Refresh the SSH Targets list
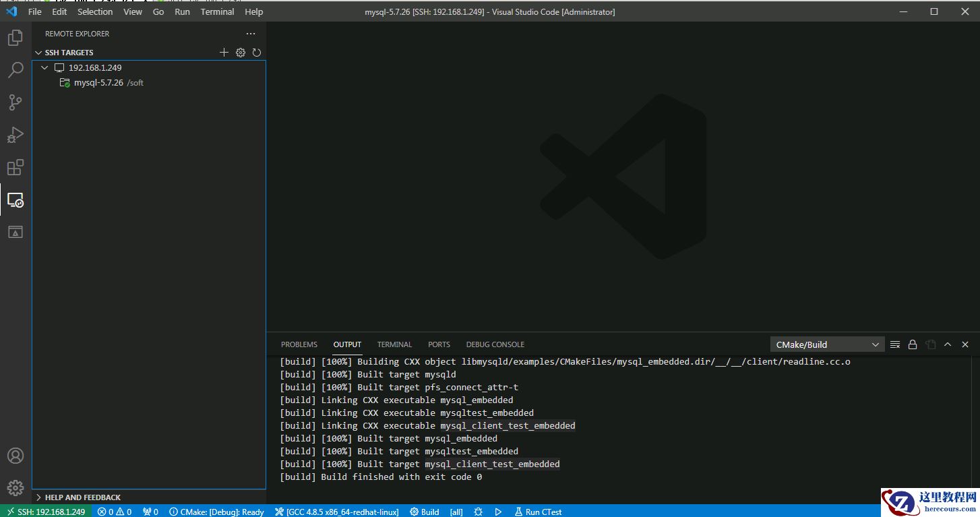The image size is (980, 517). click(x=257, y=52)
